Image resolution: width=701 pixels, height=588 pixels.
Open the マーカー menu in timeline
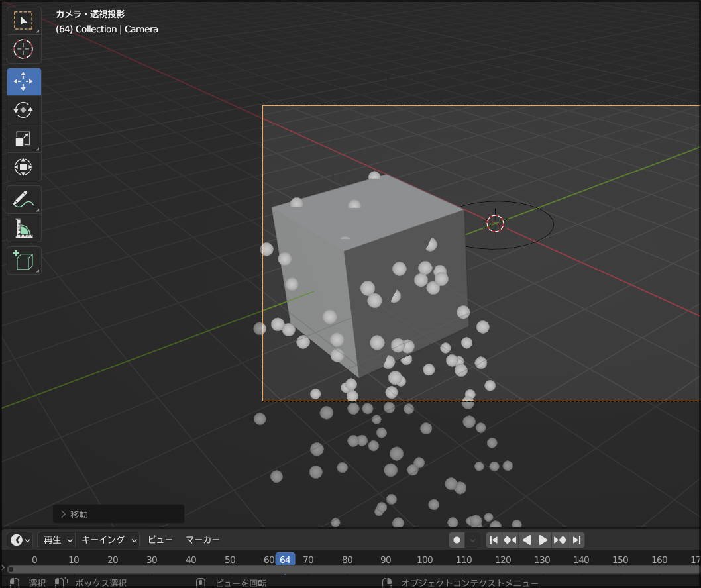point(203,540)
